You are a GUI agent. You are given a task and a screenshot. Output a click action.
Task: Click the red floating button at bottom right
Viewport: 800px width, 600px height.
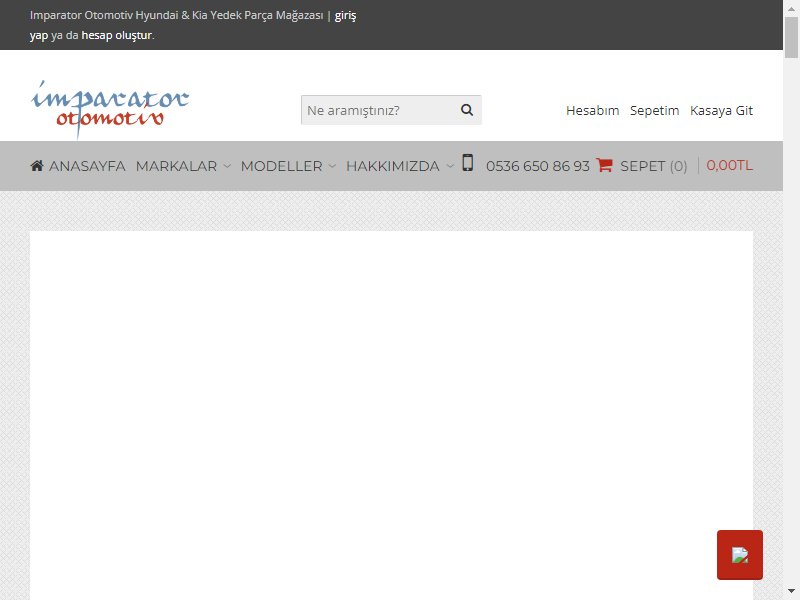[740, 555]
